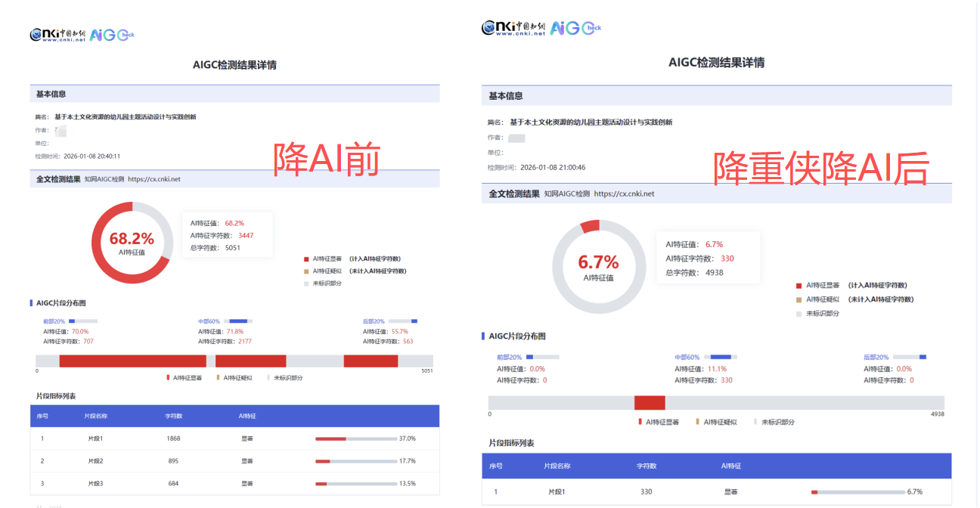The width and height of the screenshot is (980, 508).
Task: Click the CNKI logo above the 68.2% report
Action: tap(57, 35)
